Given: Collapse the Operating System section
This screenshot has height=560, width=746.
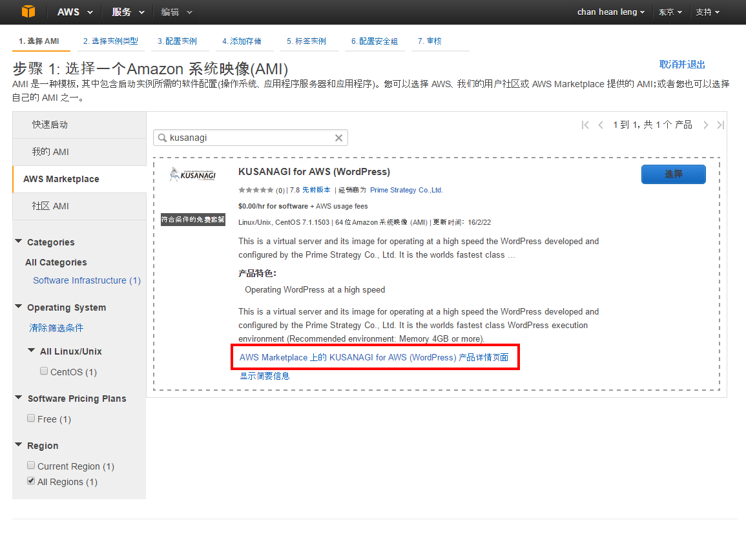Looking at the screenshot, I should point(19,306).
